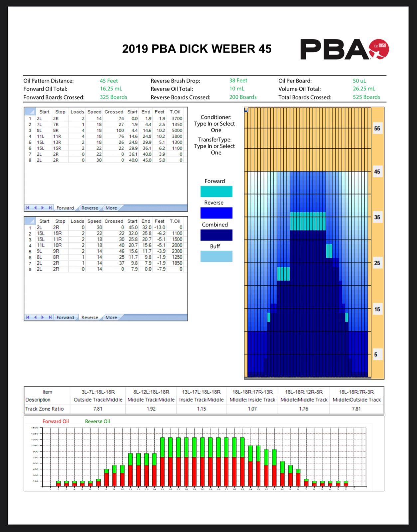
Task: Click the '3700' T.Oil cell
Action: coord(177,118)
